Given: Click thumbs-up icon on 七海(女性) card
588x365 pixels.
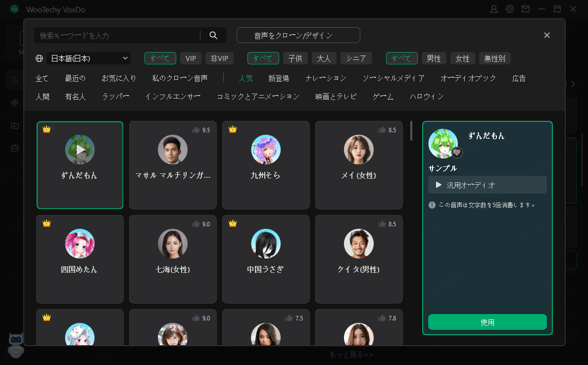Looking at the screenshot, I should pos(196,224).
